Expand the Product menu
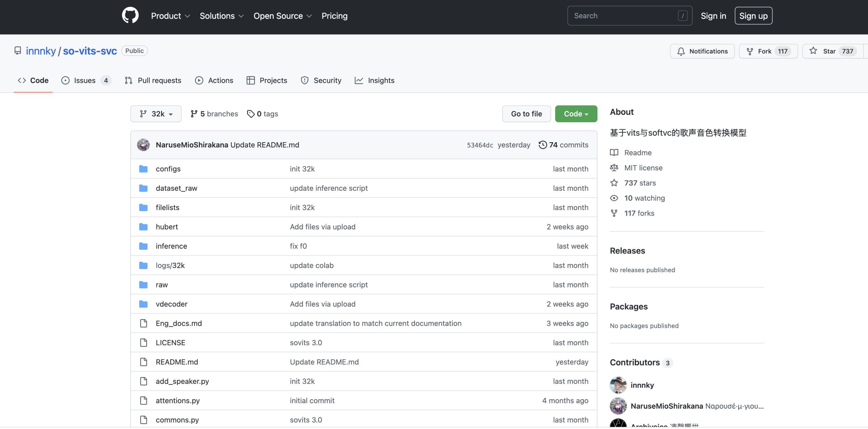Image resolution: width=868 pixels, height=429 pixels. click(170, 16)
